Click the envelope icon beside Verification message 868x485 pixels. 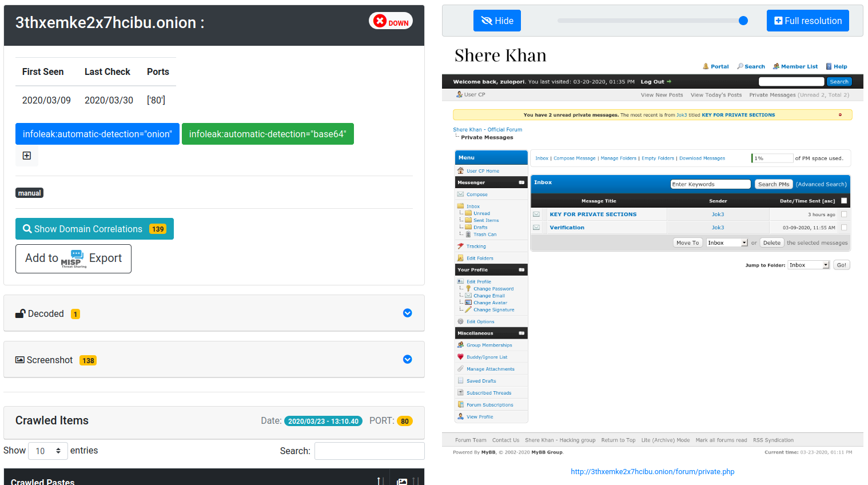[x=536, y=228]
